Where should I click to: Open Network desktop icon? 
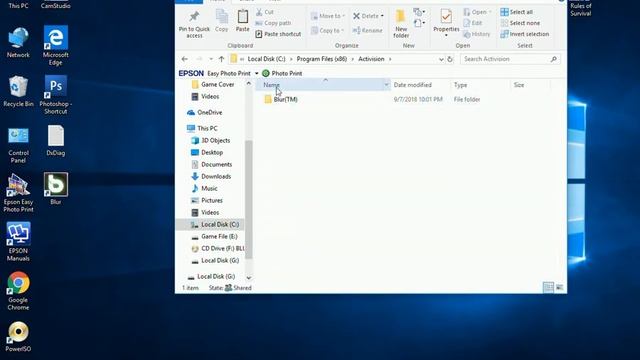click(x=18, y=42)
